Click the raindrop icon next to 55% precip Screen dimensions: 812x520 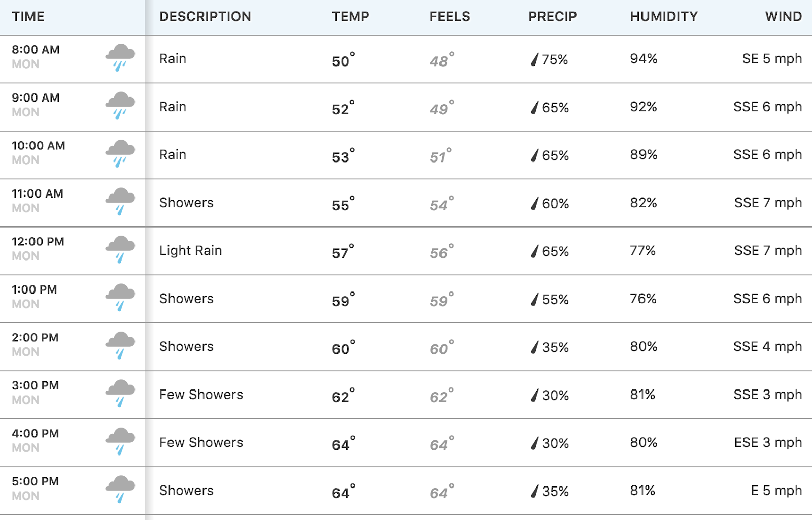[534, 299]
